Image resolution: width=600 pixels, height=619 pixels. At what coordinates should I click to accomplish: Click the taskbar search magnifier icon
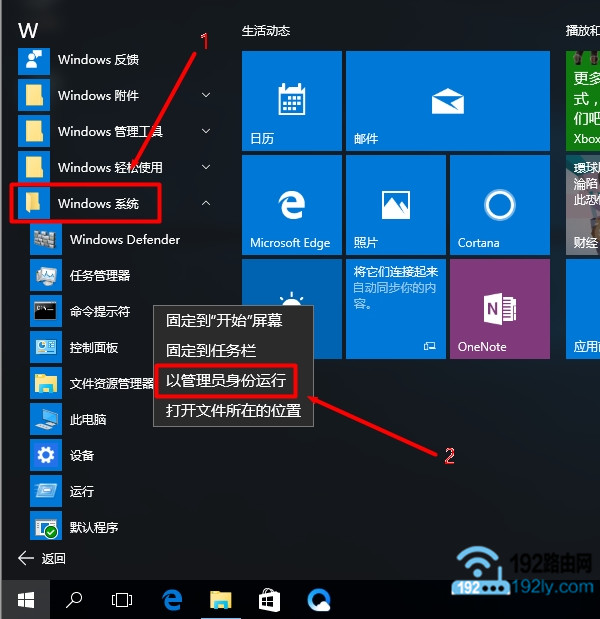(74, 600)
